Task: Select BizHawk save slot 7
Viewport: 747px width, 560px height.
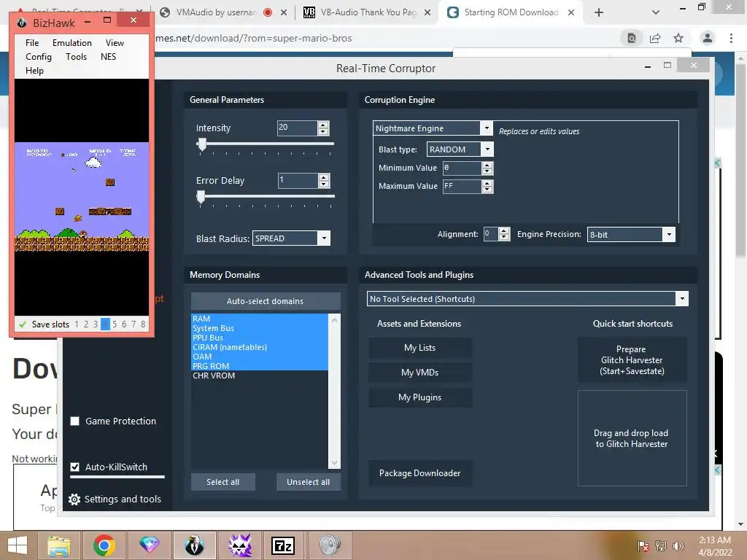Action: click(x=133, y=324)
